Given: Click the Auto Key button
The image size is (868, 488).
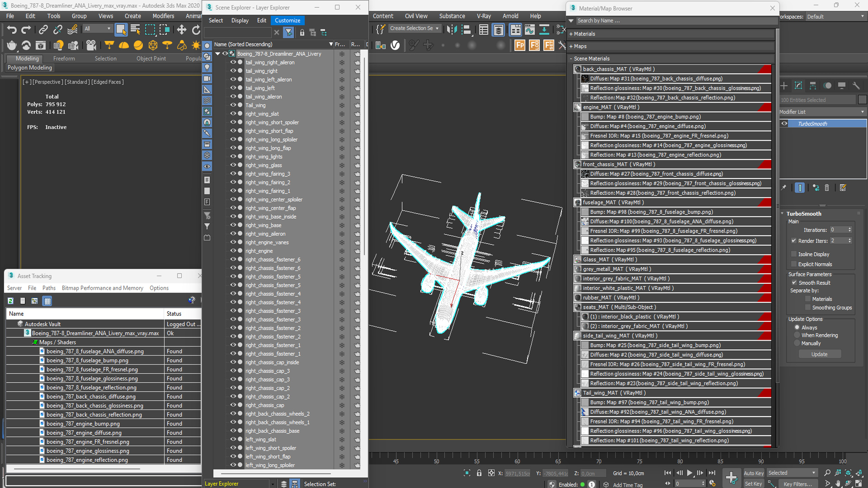Looking at the screenshot, I should (x=754, y=473).
